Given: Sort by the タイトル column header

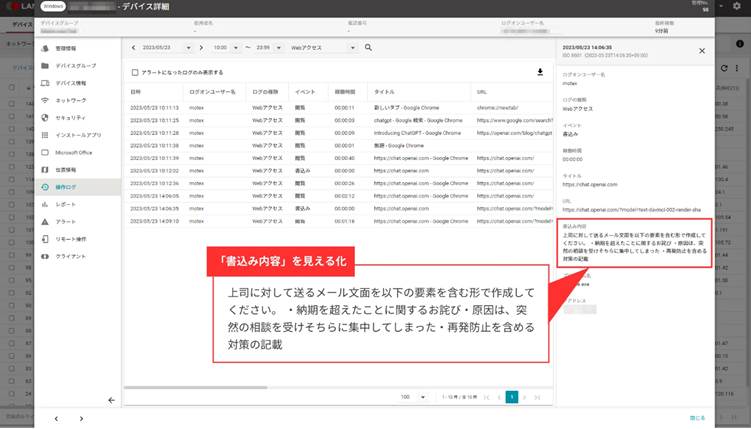Looking at the screenshot, I should click(384, 91).
